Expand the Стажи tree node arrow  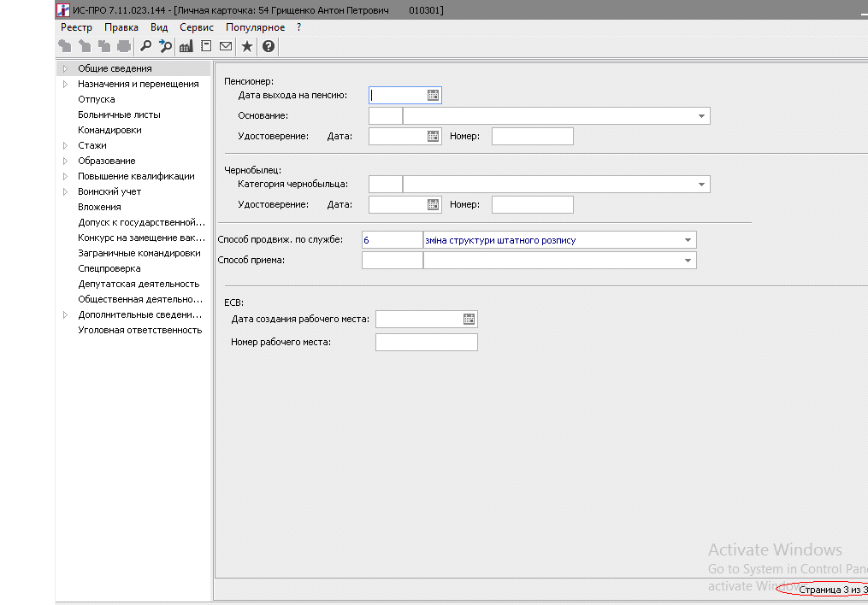pos(65,145)
